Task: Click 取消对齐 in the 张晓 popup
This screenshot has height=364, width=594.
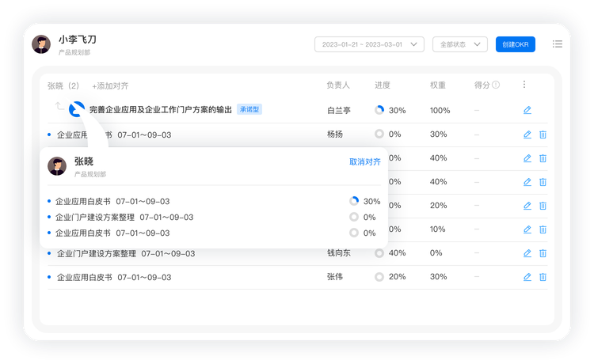Action: [365, 161]
